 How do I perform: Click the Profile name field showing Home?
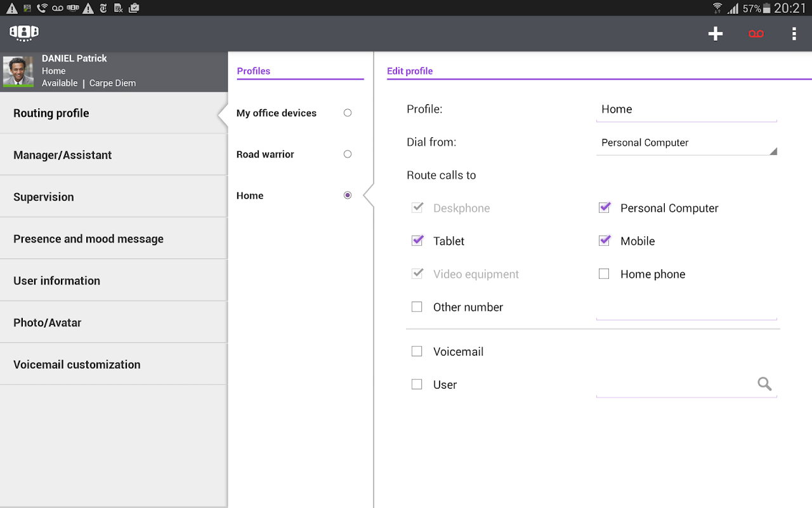tap(686, 109)
